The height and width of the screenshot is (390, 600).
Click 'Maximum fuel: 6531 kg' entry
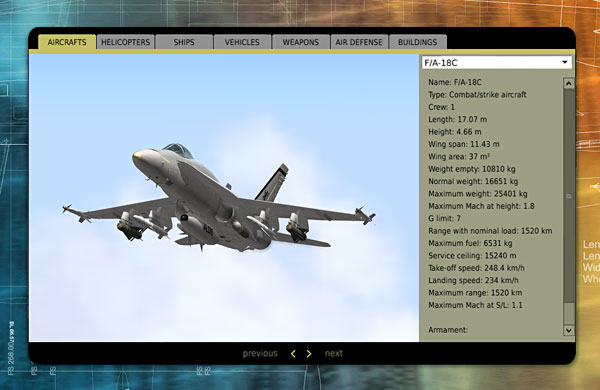pyautogui.click(x=470, y=243)
